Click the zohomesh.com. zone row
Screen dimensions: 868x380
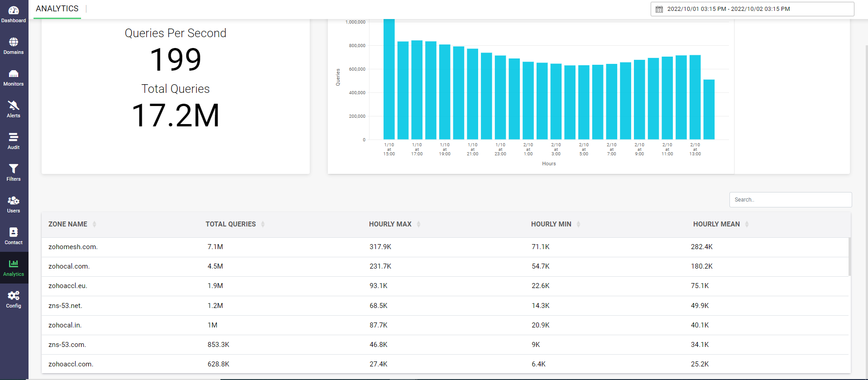click(x=73, y=247)
